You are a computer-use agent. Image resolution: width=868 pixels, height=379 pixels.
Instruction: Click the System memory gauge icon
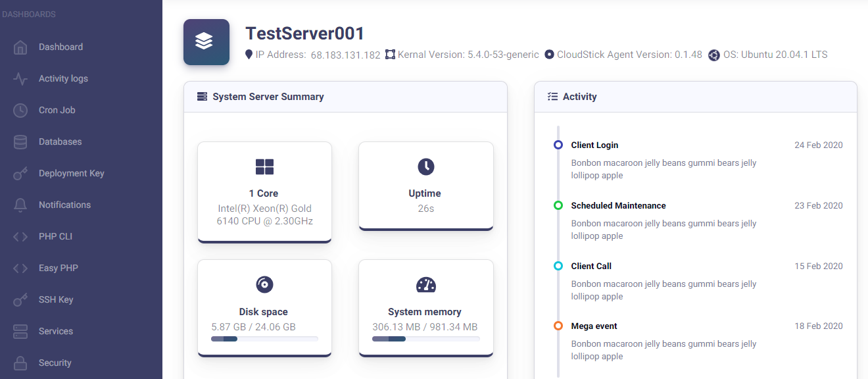pos(425,284)
